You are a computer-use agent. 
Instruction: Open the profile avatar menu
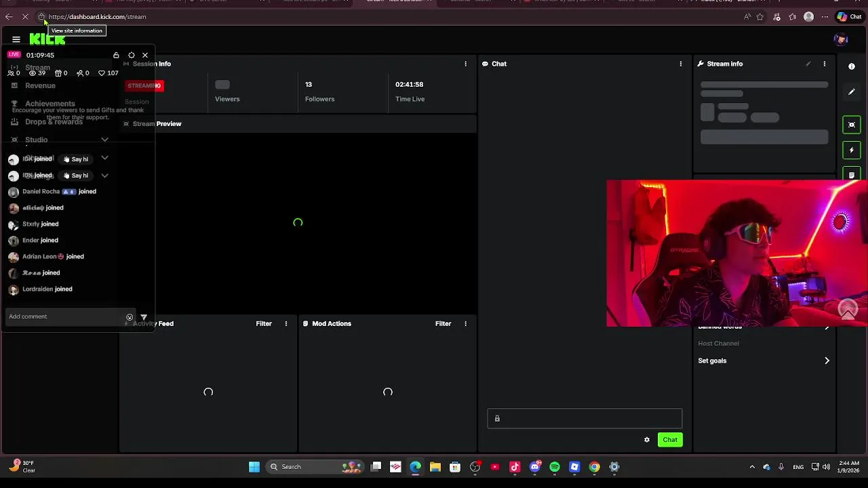click(x=841, y=39)
